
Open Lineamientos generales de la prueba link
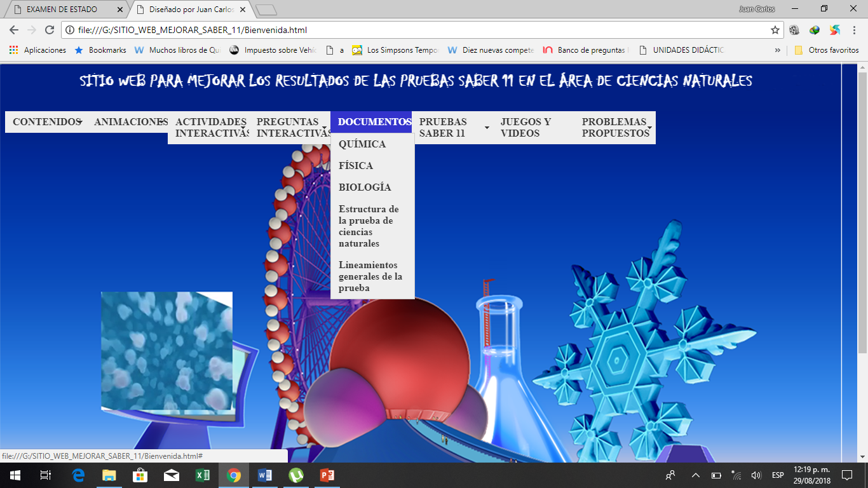370,276
